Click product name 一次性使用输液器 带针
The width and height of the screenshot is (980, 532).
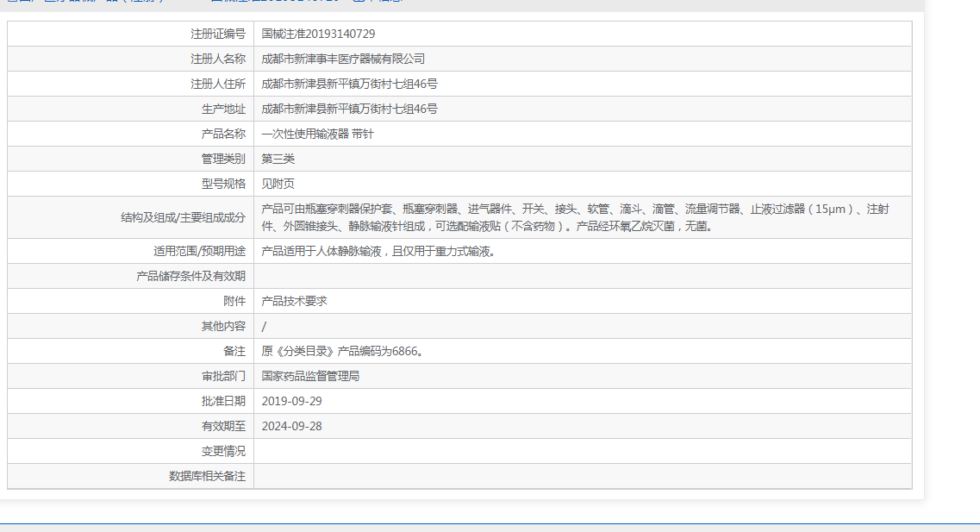319,133
